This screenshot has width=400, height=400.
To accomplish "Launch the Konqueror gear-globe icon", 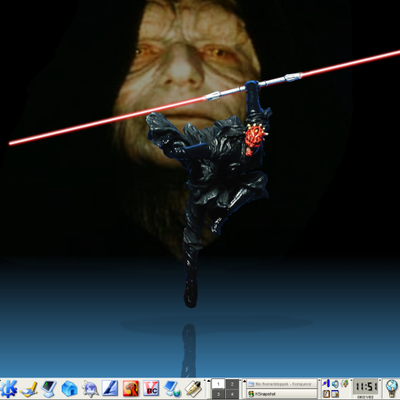I will click(90, 389).
